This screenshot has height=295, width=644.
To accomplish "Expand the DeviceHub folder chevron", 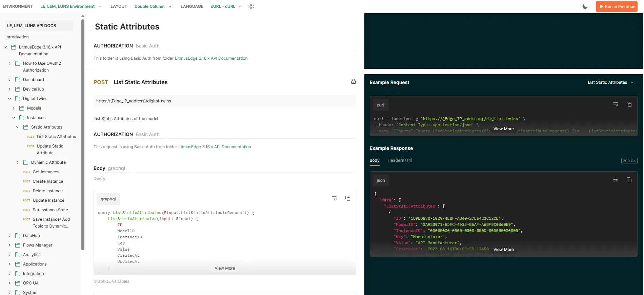I will point(9,89).
